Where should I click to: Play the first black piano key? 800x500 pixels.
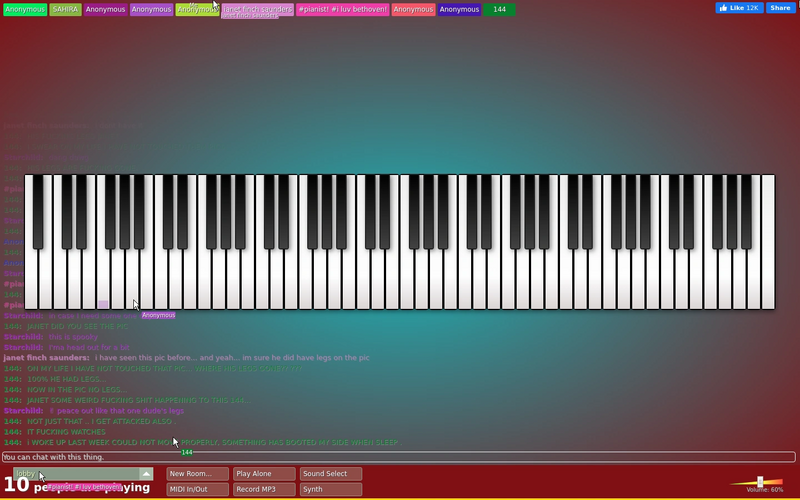(x=38, y=212)
